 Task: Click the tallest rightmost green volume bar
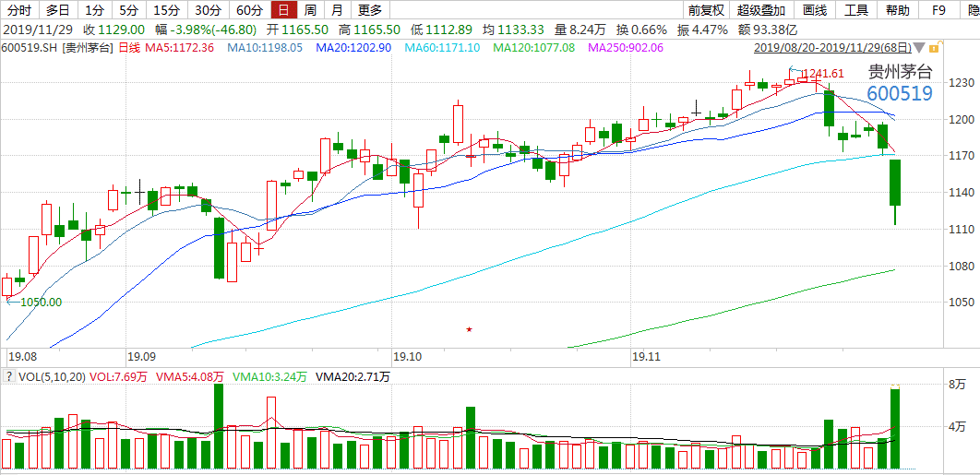895,429
